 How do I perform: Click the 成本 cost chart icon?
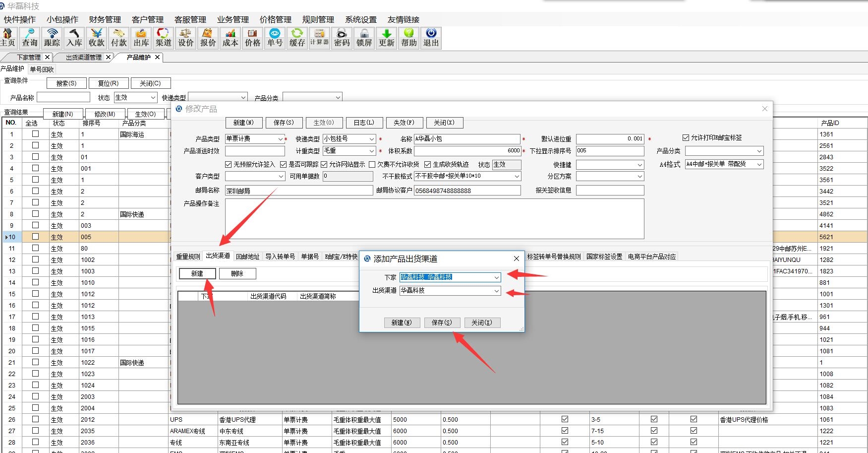230,38
